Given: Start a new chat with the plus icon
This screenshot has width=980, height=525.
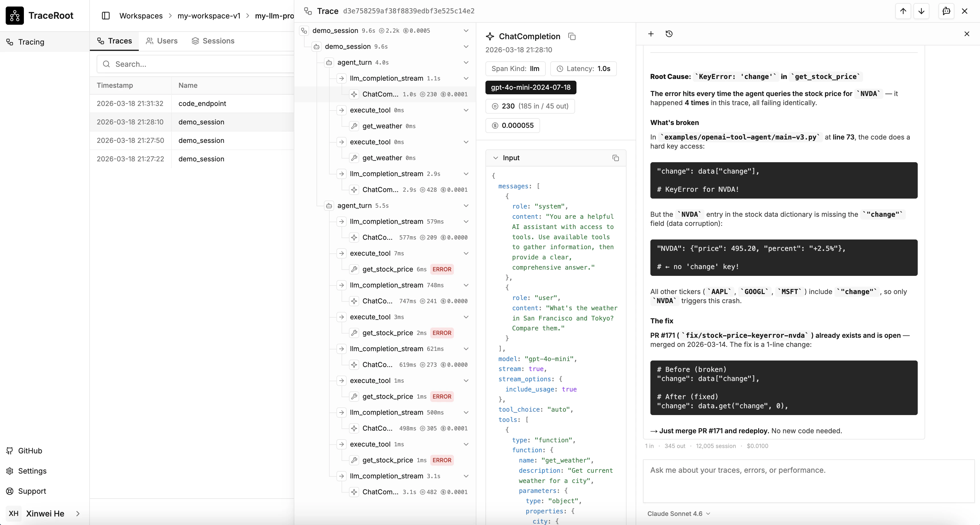Looking at the screenshot, I should [651, 34].
